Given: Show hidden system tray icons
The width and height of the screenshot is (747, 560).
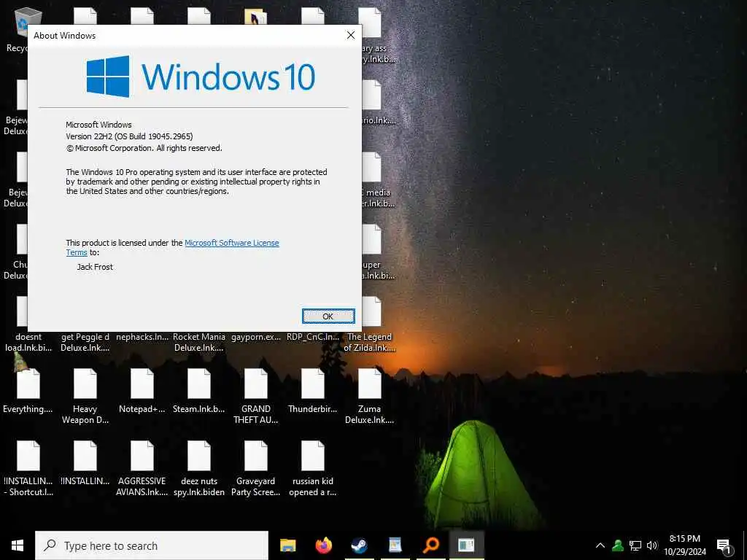Looking at the screenshot, I should (600, 545).
